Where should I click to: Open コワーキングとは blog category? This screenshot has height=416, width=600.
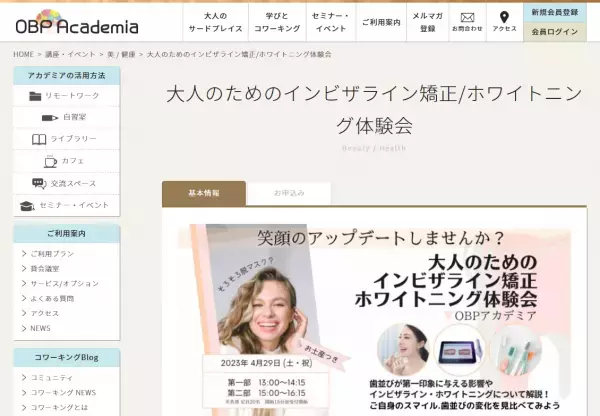59,408
